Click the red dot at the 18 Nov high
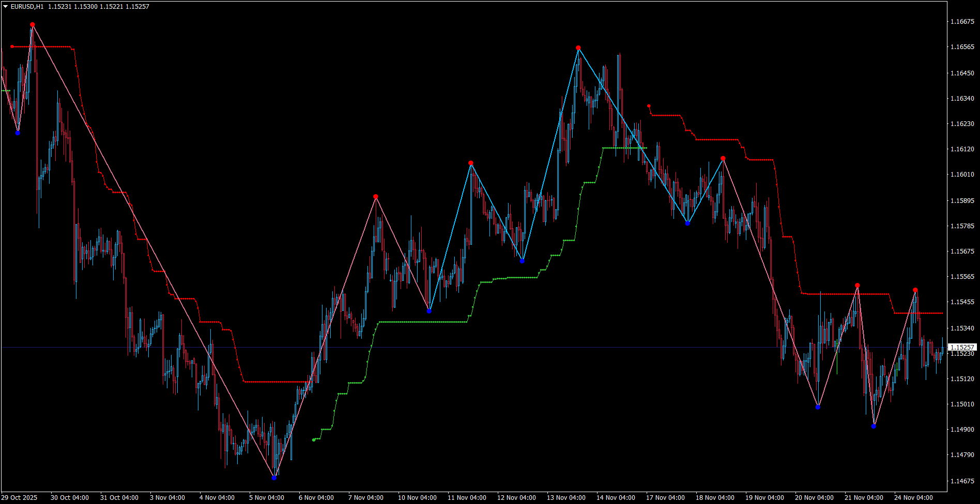 coord(723,159)
